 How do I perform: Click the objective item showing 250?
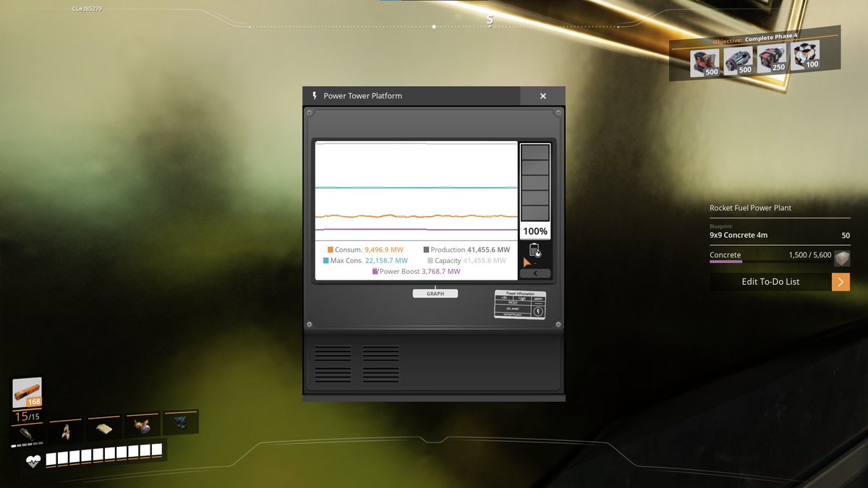772,58
